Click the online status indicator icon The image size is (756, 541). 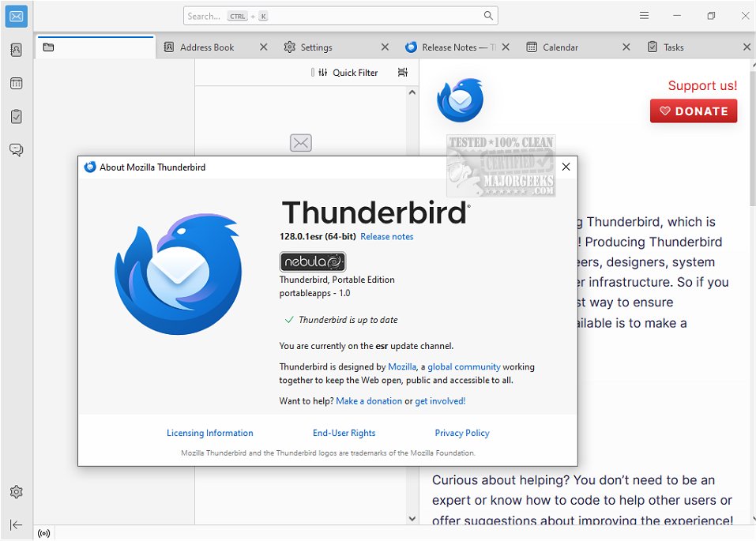coord(44,533)
